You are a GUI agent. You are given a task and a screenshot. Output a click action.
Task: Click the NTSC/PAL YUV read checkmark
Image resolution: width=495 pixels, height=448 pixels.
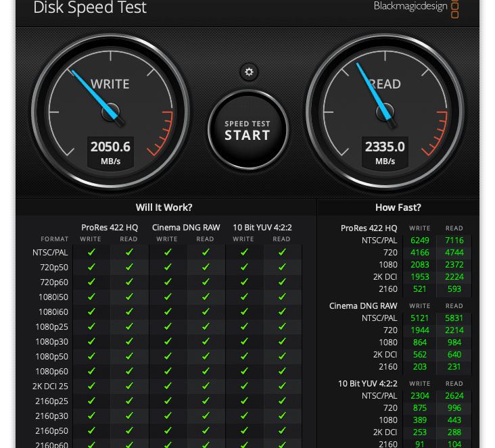[282, 252]
